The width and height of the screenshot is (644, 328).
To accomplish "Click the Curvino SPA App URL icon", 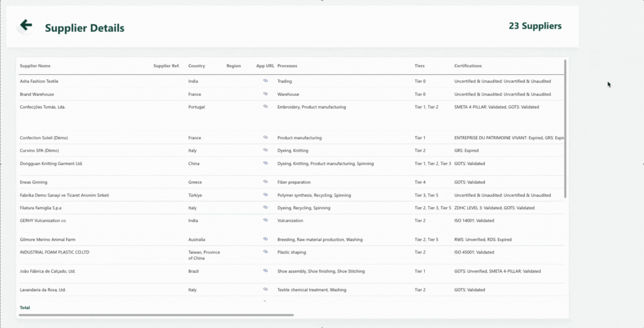I will point(266,150).
